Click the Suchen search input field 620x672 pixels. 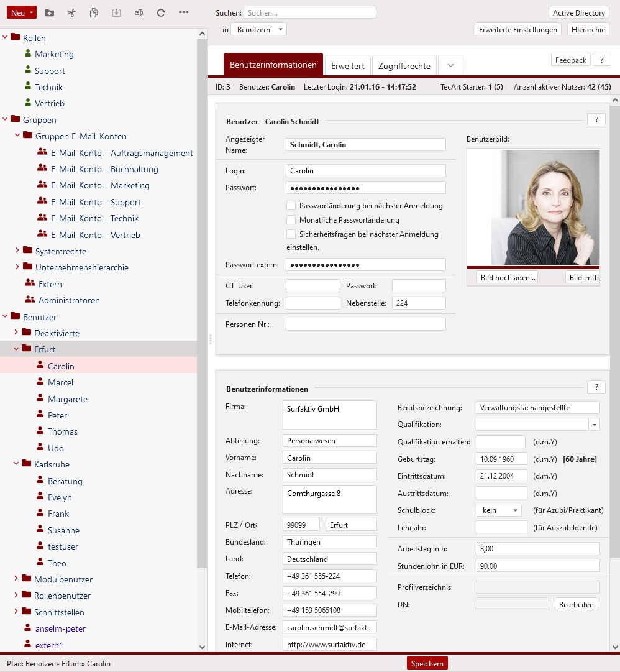pyautogui.click(x=309, y=12)
